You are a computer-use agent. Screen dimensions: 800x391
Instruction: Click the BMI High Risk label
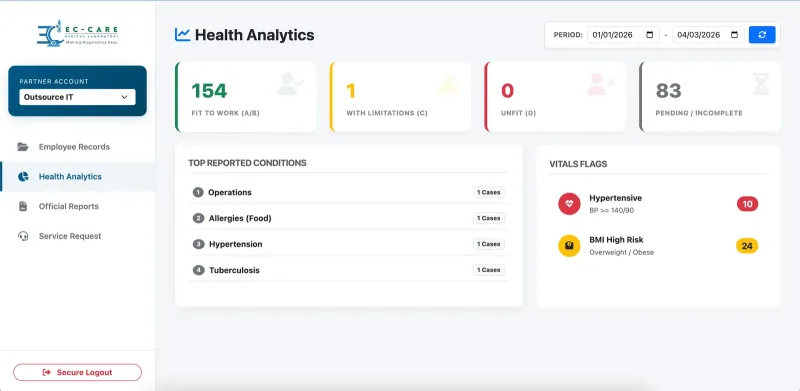(616, 240)
